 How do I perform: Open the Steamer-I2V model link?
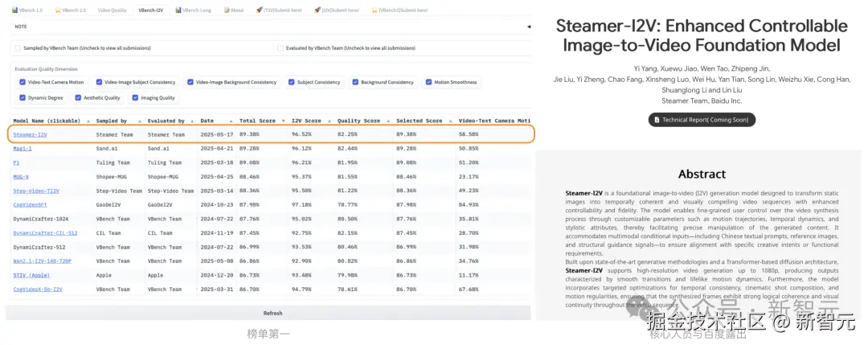click(x=30, y=134)
